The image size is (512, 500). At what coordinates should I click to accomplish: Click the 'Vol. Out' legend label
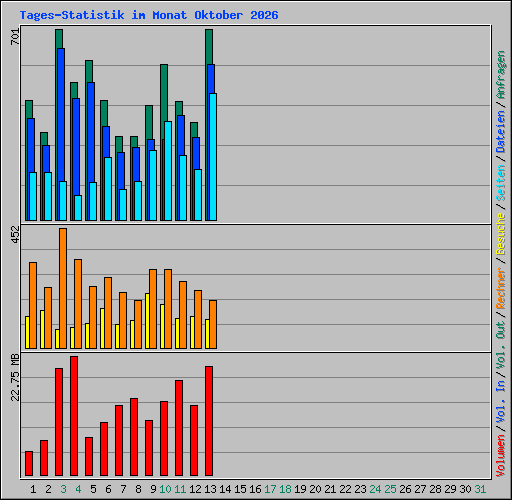tap(501, 345)
